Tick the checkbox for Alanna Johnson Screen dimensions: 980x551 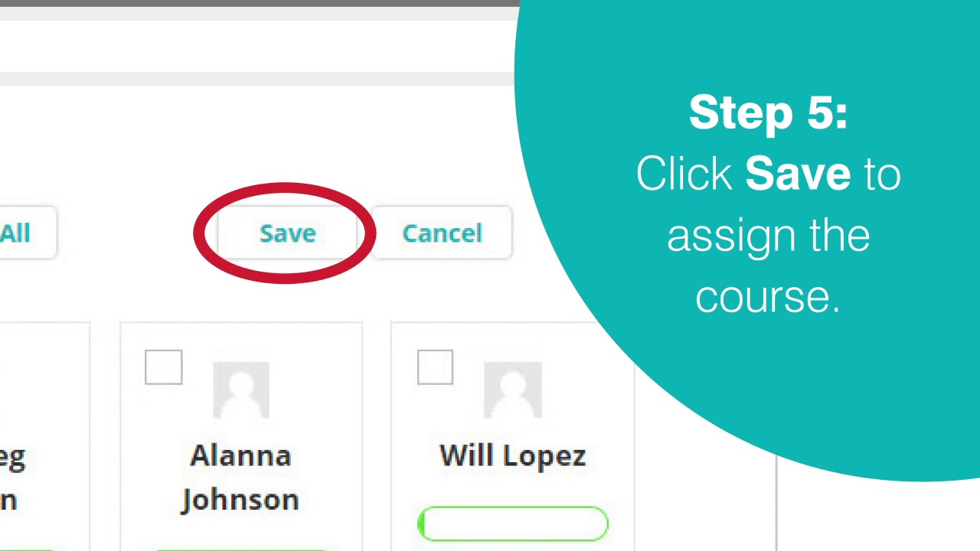[164, 367]
